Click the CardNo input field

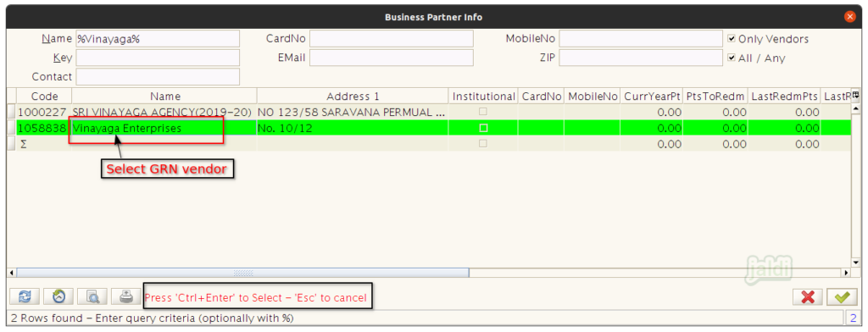392,39
